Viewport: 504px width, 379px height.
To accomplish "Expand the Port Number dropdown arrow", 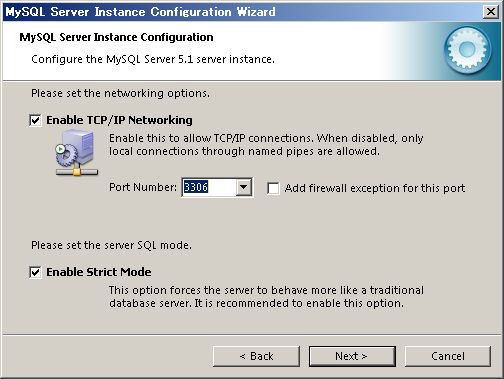I will click(244, 187).
